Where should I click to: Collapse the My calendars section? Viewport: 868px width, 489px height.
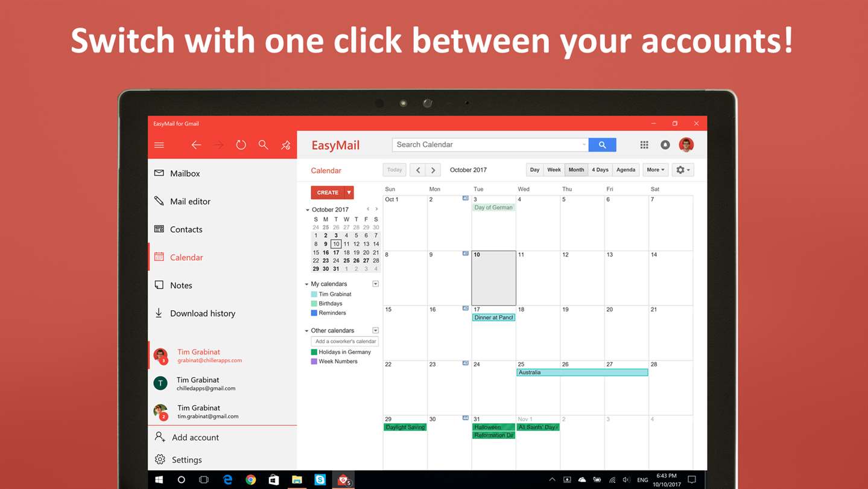pyautogui.click(x=307, y=284)
